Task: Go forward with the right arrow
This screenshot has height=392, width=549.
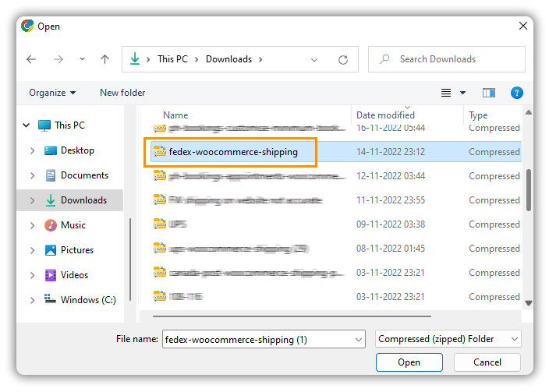Action: pyautogui.click(x=58, y=59)
